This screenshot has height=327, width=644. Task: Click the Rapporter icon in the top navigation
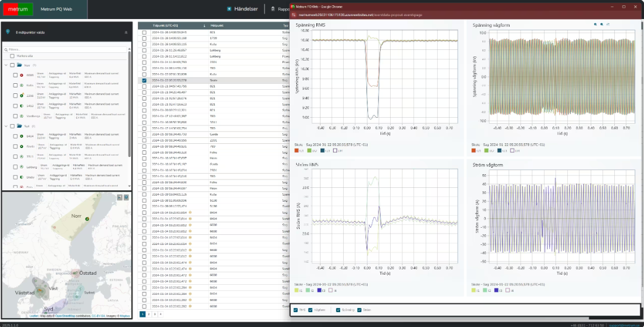273,9
